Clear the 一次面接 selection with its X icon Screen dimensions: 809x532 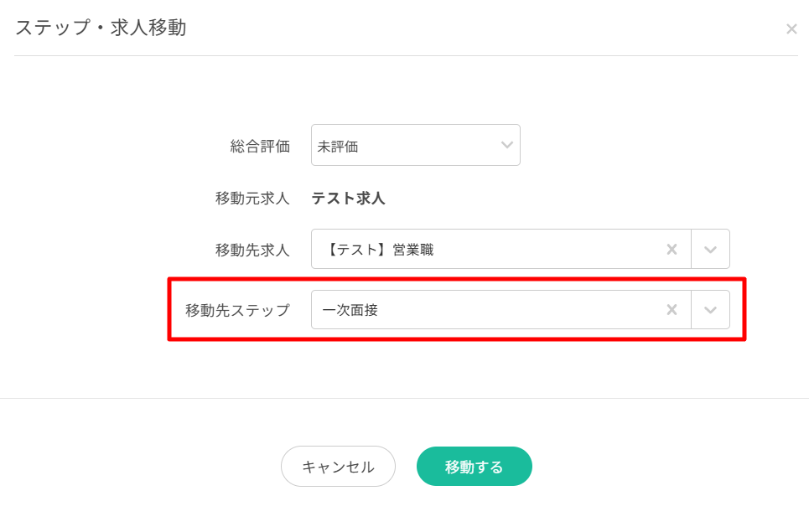(x=672, y=310)
